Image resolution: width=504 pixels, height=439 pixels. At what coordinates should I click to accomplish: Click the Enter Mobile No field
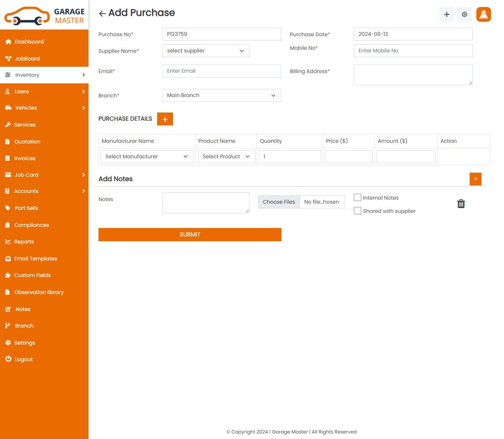[413, 51]
